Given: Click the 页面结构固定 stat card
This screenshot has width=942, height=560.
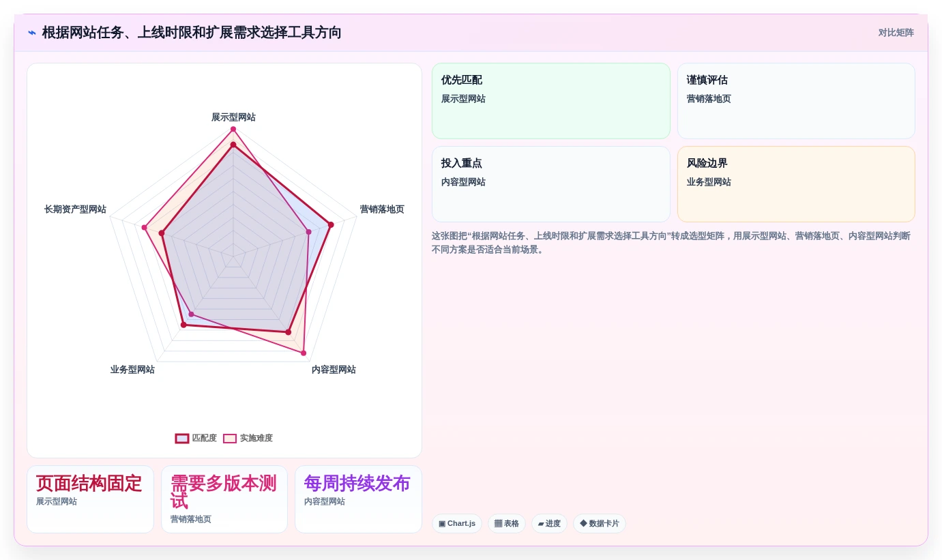Looking at the screenshot, I should [90, 499].
